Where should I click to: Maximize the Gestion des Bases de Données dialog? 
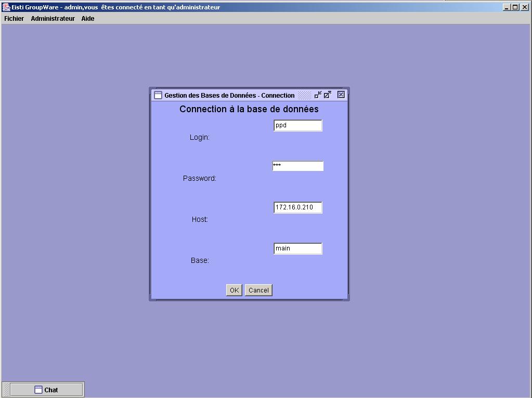click(x=328, y=95)
